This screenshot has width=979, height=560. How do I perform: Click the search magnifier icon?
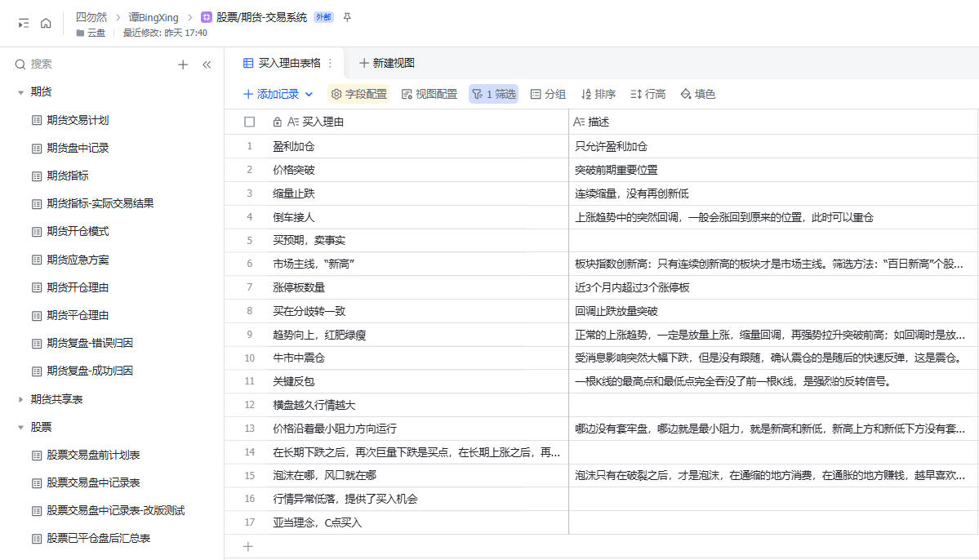click(x=20, y=64)
